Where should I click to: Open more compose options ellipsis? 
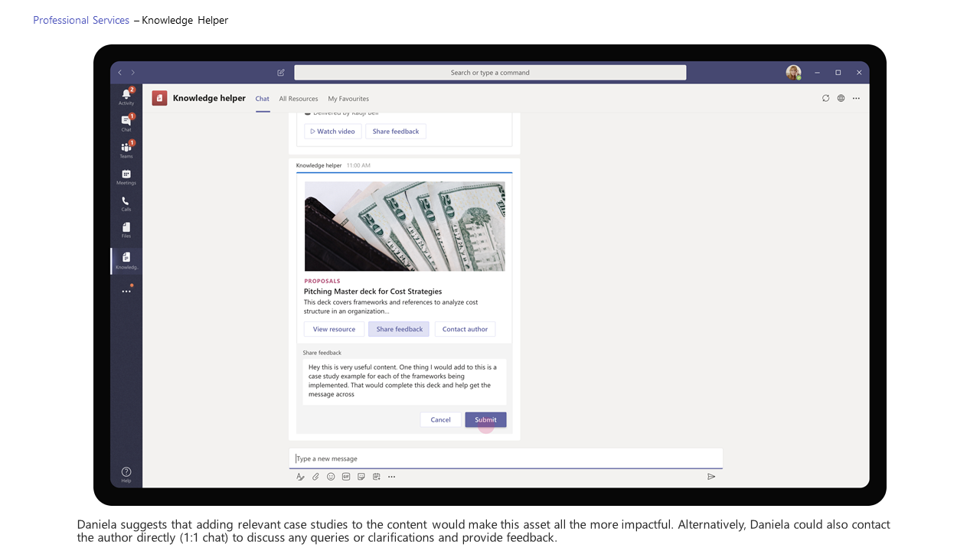[391, 477]
